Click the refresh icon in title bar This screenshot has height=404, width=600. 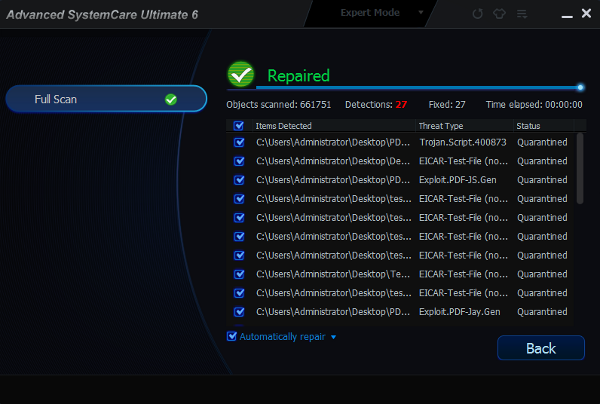[477, 14]
